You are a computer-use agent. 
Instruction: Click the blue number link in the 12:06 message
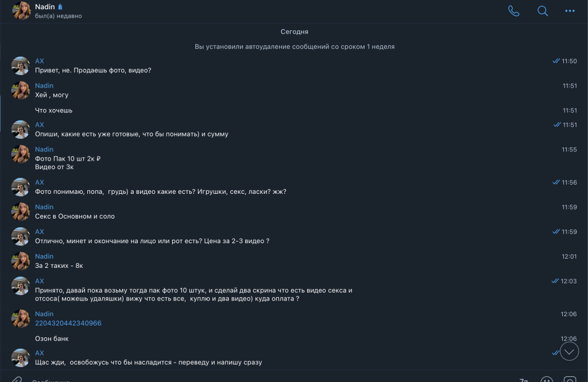pyautogui.click(x=68, y=323)
